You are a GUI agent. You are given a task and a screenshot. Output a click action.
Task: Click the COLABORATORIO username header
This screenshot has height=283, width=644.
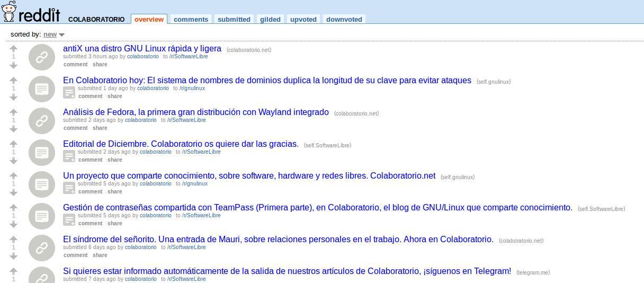coord(96,19)
